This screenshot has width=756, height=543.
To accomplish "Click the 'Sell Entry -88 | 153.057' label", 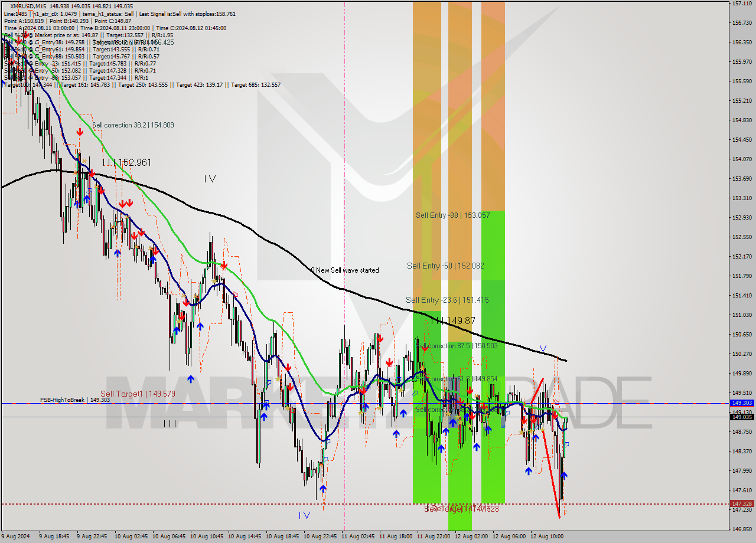I will (x=452, y=215).
